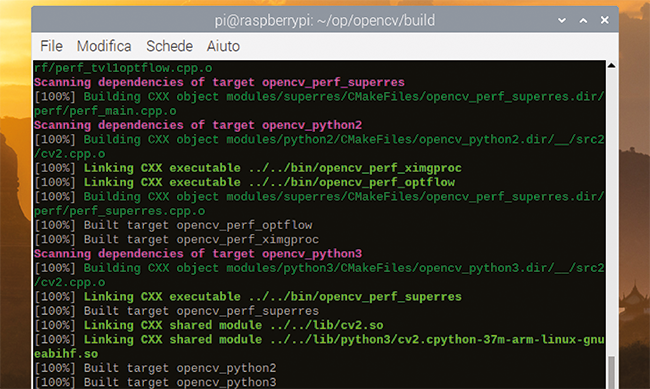Click 'Linking CXX shared module ../../lib/cv2.so' line

pyautogui.click(x=209, y=325)
